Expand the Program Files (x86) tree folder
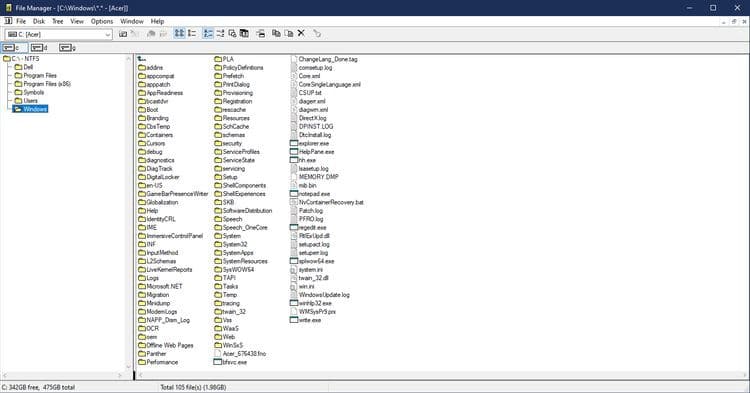Screen dimensions: 750x393 (43, 84)
